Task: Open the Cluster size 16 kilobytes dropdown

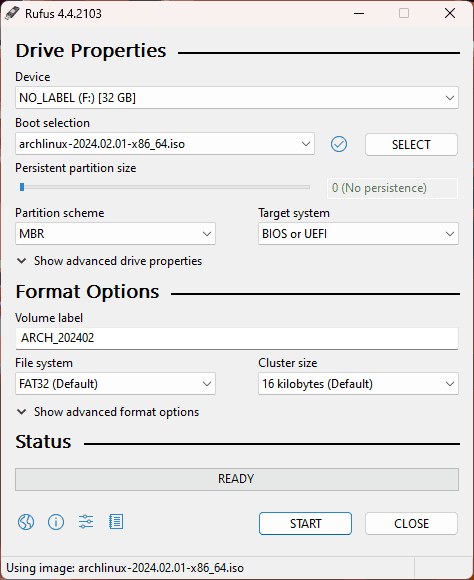Action: [x=358, y=384]
